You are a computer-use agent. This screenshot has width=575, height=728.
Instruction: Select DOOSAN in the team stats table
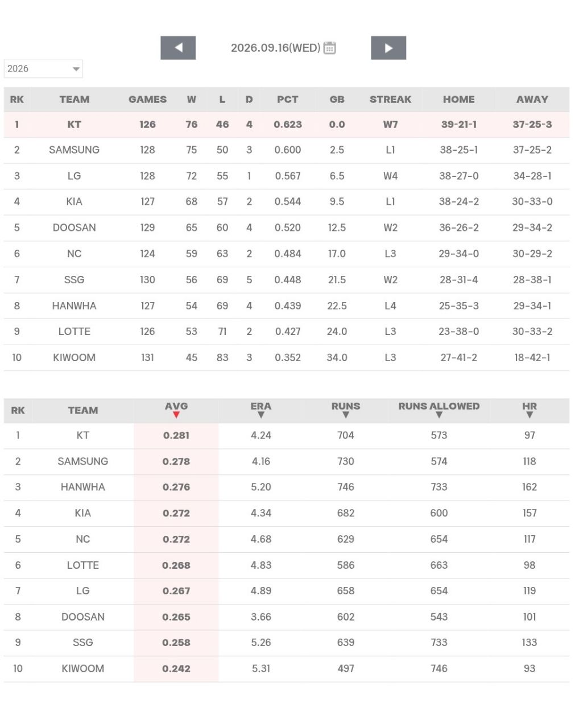click(83, 617)
